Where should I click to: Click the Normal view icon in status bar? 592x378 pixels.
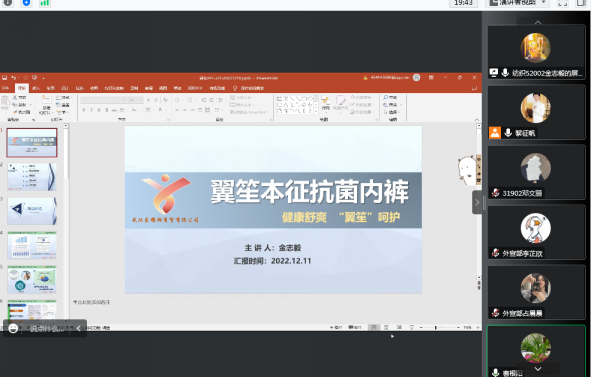tap(373, 327)
